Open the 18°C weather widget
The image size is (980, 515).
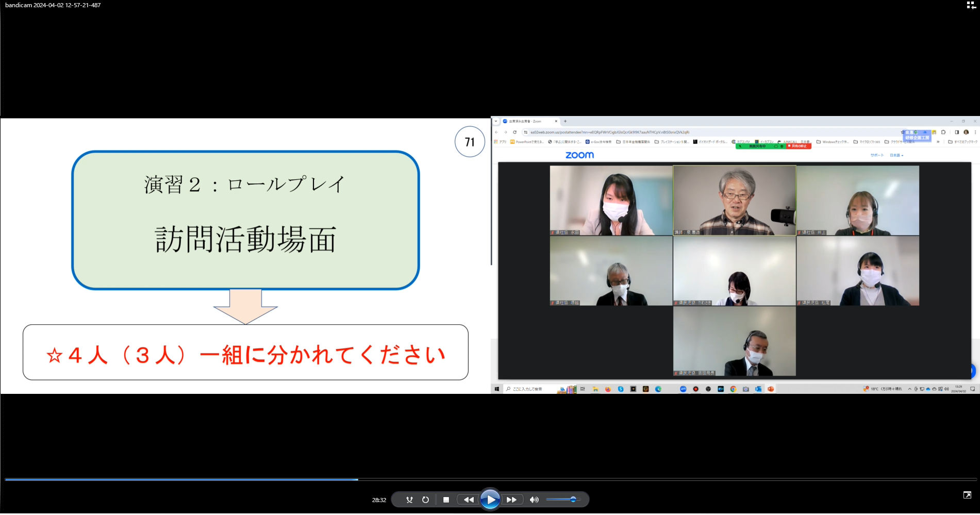click(x=883, y=389)
